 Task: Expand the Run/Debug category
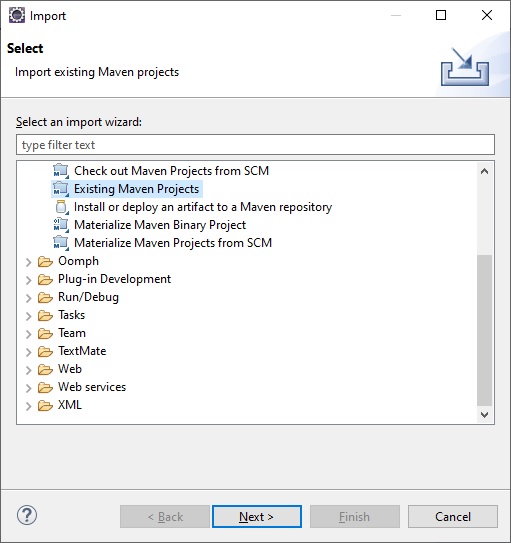28,298
